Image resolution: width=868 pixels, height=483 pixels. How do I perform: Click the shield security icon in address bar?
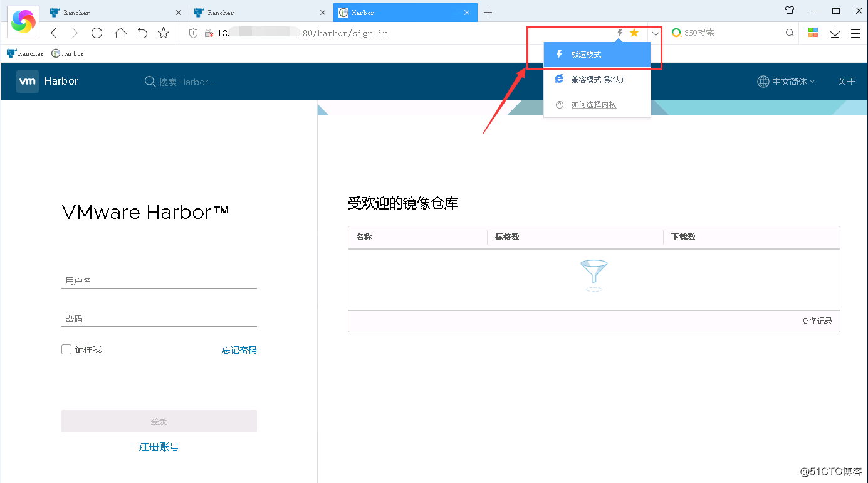194,33
